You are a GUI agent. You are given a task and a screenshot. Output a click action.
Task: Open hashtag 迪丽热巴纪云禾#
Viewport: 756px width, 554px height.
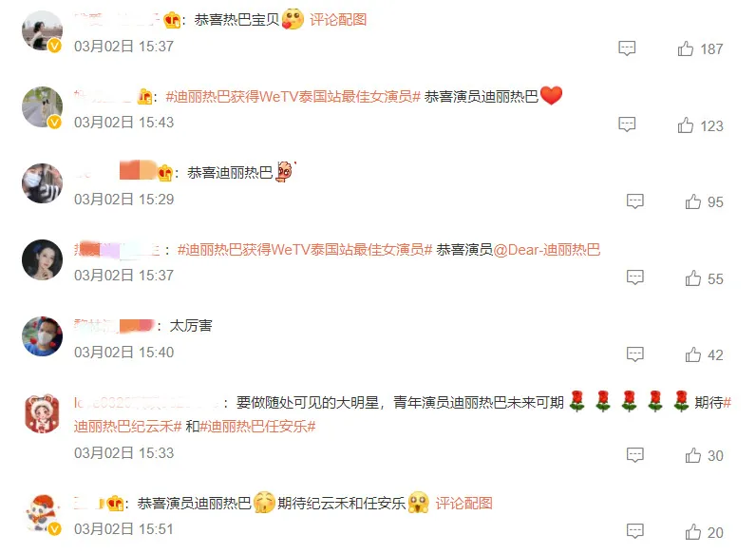tap(128, 427)
